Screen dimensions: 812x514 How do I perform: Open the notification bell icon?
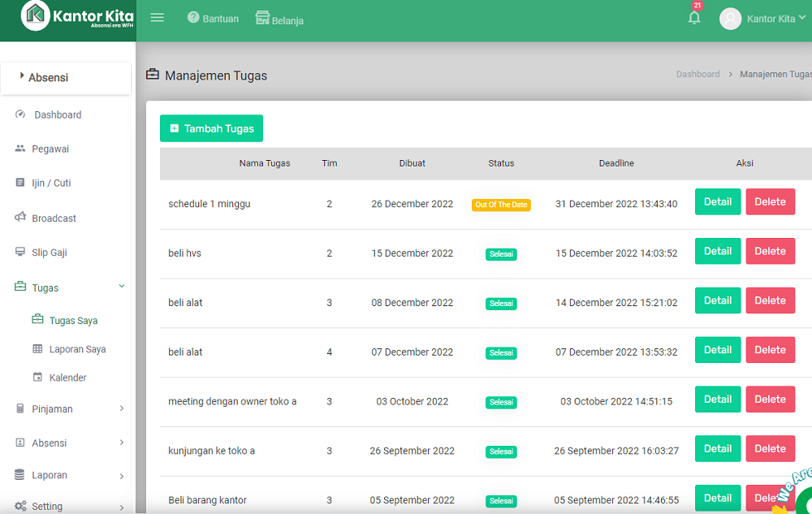[x=694, y=18]
